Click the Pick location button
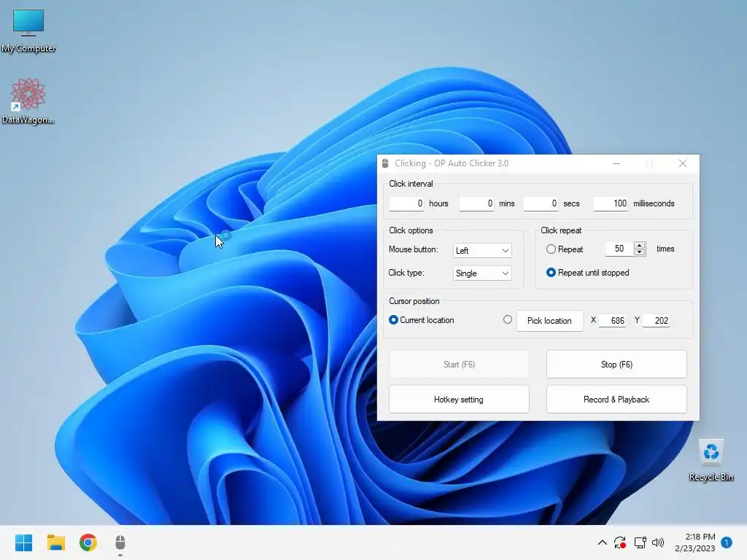The height and width of the screenshot is (560, 747). coord(550,321)
